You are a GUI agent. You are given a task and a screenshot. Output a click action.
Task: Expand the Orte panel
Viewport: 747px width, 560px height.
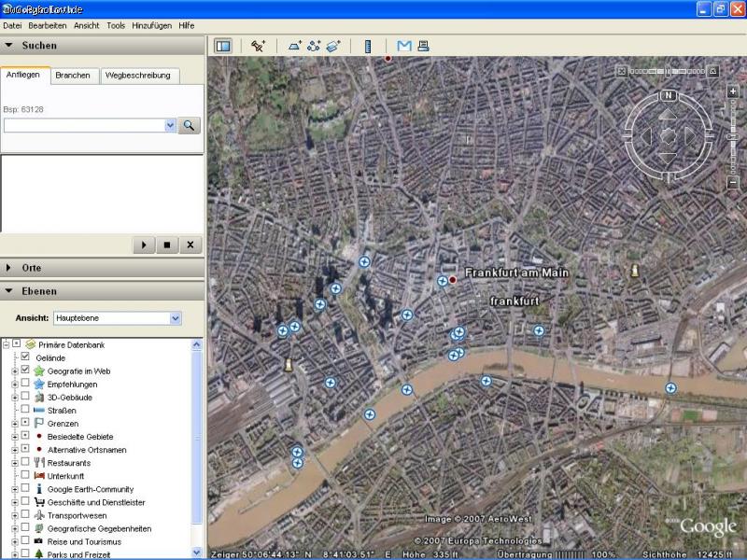tap(9, 268)
